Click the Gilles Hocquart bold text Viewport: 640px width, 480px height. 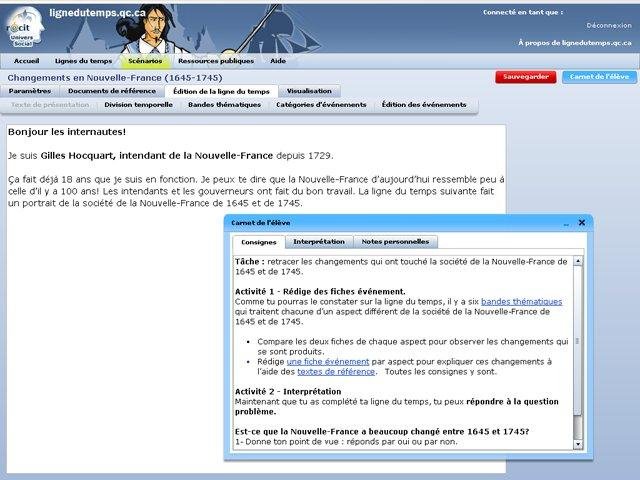tap(157, 156)
